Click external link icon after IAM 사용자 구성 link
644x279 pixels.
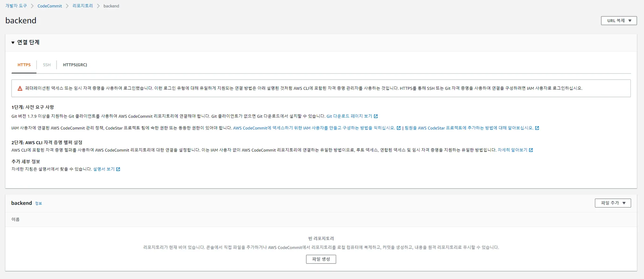pos(399,128)
